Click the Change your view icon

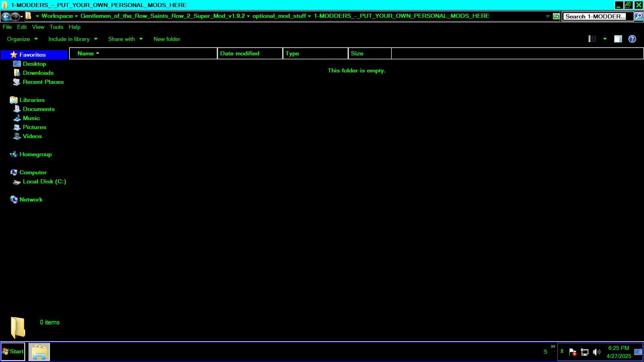click(592, 39)
